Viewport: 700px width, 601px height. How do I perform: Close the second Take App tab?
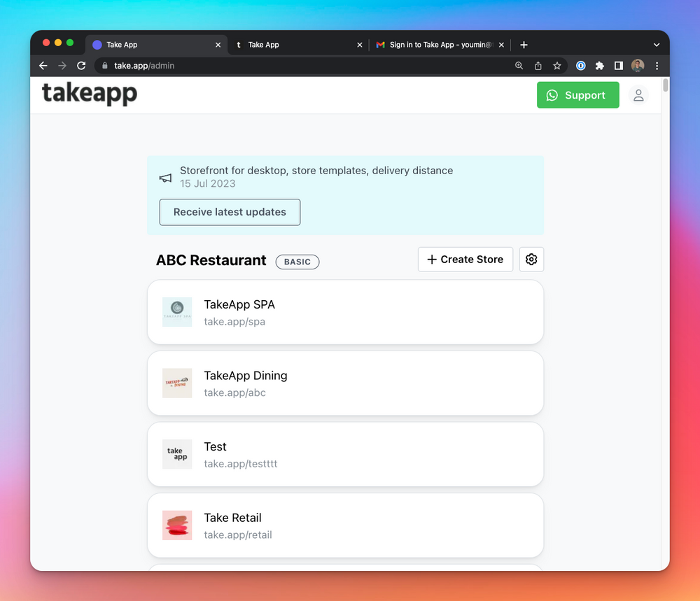(359, 45)
